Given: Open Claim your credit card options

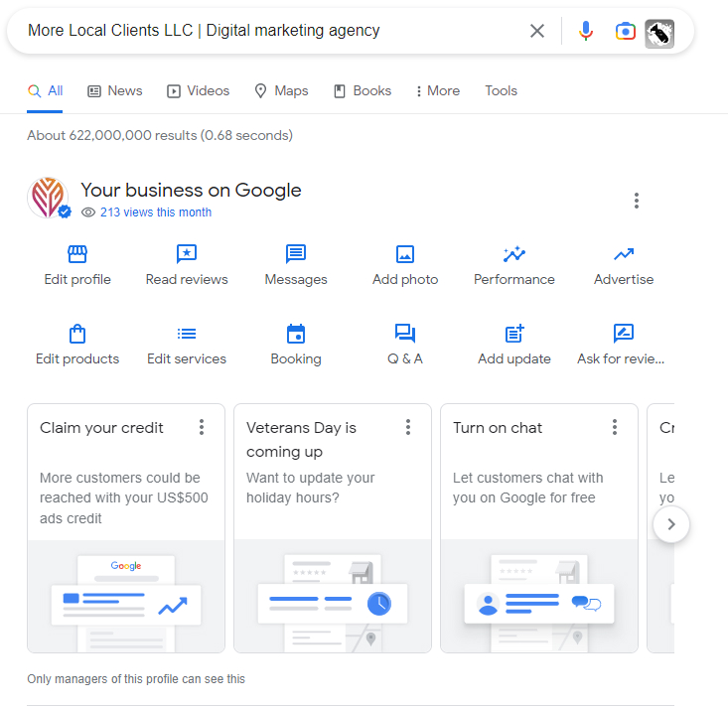Looking at the screenshot, I should pyautogui.click(x=202, y=427).
